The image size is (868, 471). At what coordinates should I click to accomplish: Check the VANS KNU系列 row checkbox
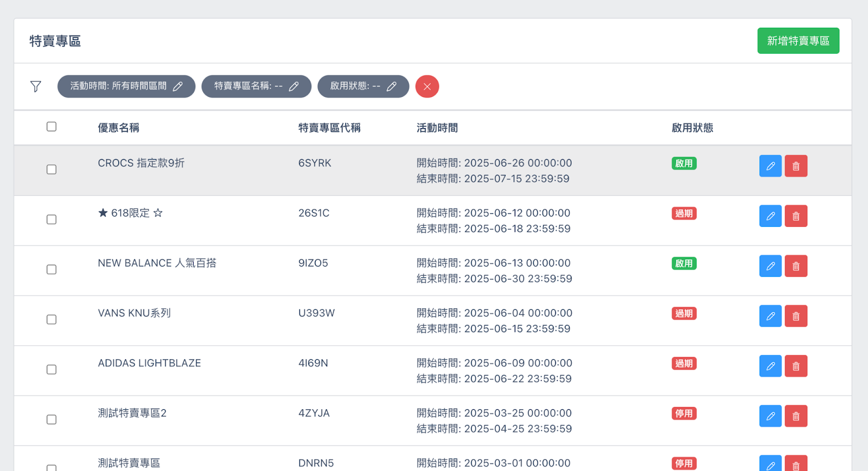click(x=52, y=319)
